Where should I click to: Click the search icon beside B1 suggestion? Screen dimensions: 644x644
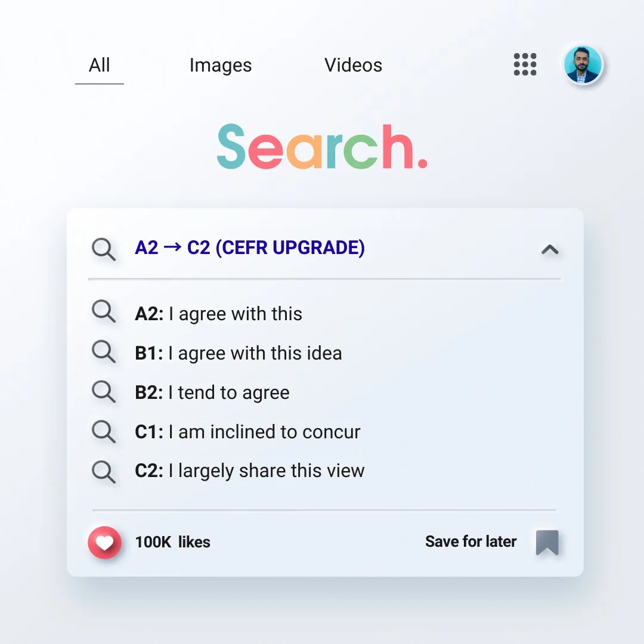coord(104,352)
